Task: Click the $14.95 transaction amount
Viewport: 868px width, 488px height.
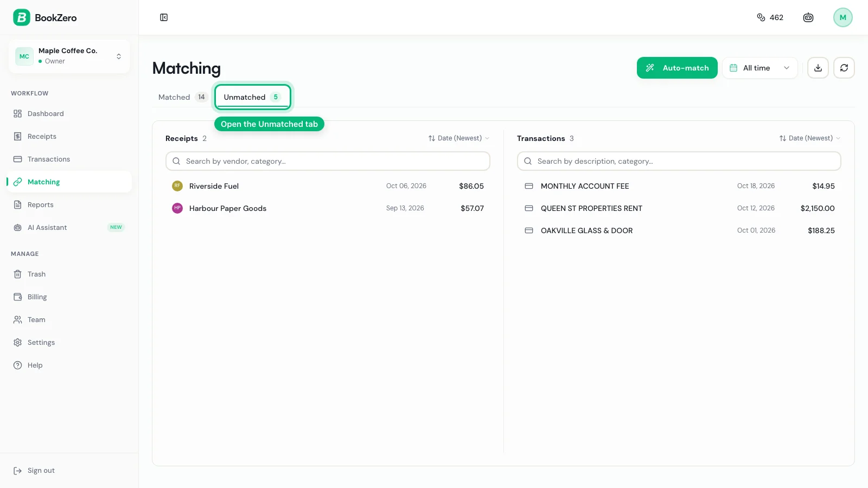Action: pyautogui.click(x=824, y=186)
